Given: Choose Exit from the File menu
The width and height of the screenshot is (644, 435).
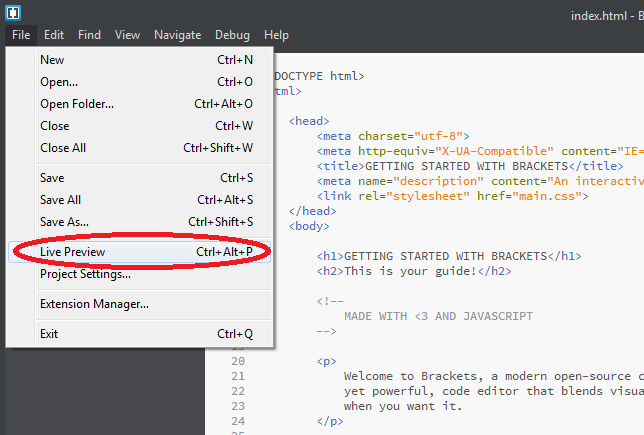Looking at the screenshot, I should [139, 334].
